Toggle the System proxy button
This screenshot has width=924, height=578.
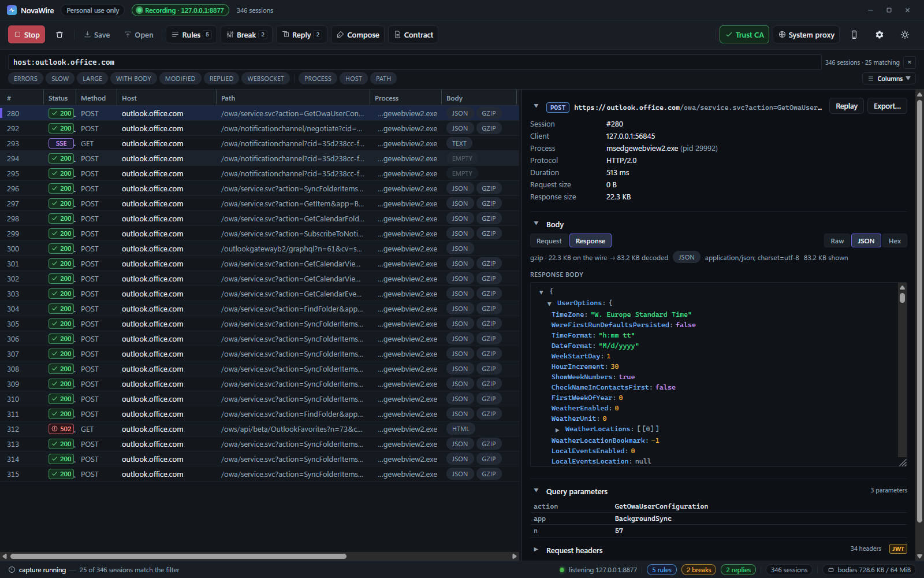[x=807, y=35]
